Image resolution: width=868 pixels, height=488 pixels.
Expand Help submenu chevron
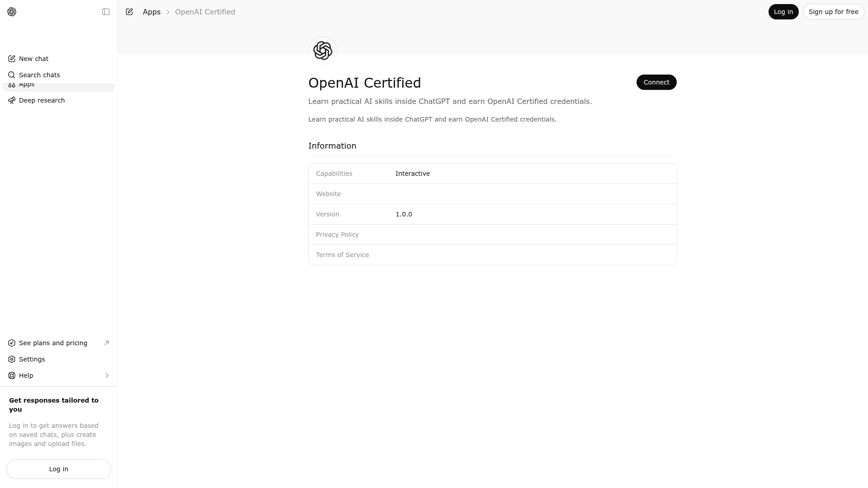click(x=107, y=375)
